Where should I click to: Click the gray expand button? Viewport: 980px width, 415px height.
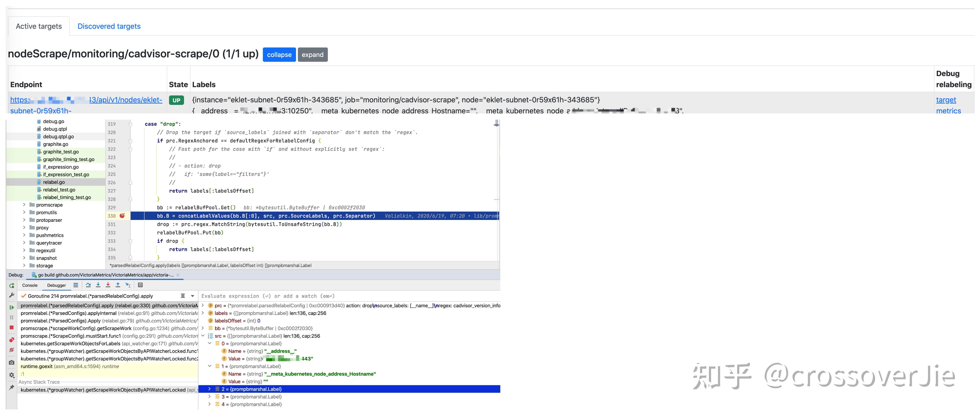(x=313, y=54)
